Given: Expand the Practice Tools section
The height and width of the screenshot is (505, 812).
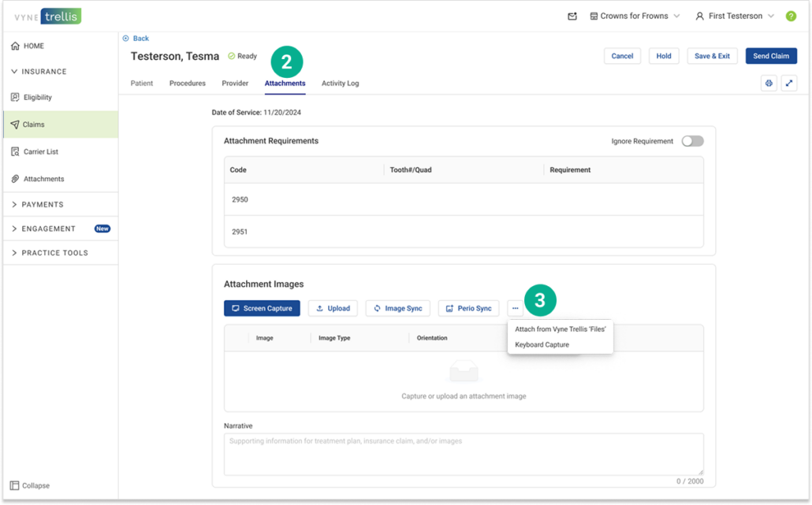Looking at the screenshot, I should [x=54, y=253].
